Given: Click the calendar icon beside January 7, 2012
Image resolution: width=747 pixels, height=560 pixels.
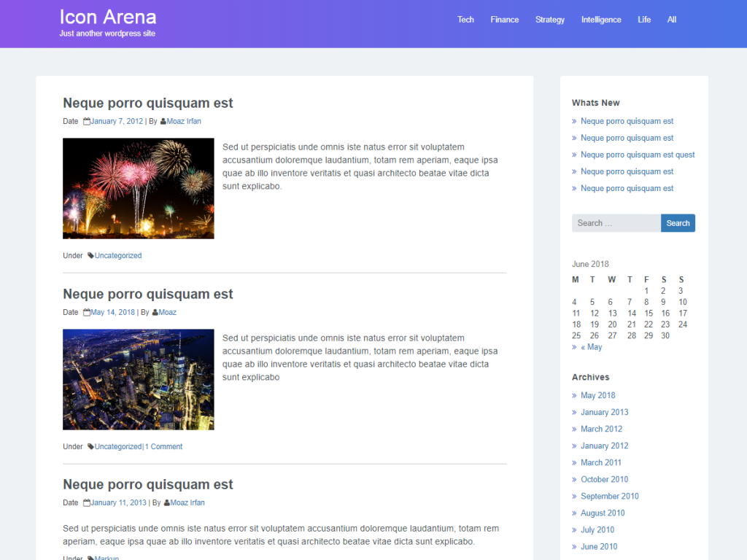Looking at the screenshot, I should tap(87, 120).
